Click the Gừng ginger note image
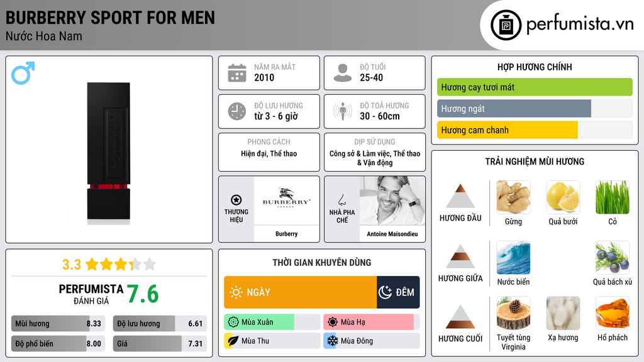Image resolution: width=644 pixels, height=362 pixels. 513,197
